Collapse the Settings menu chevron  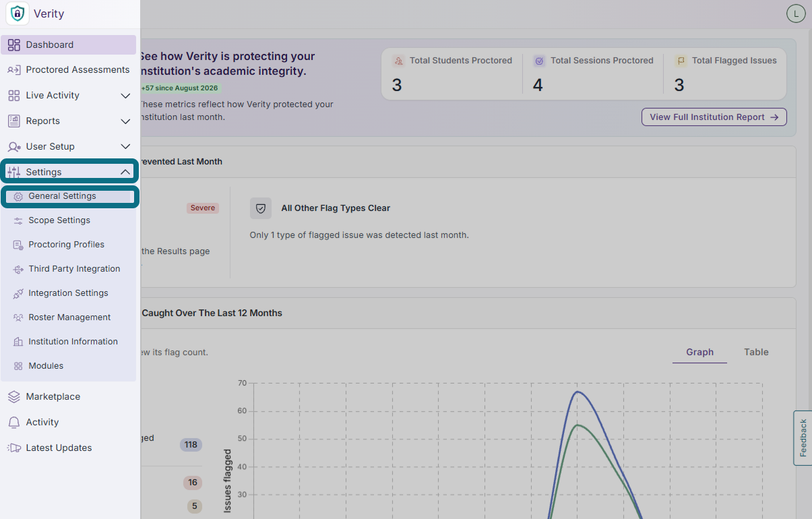pos(125,173)
